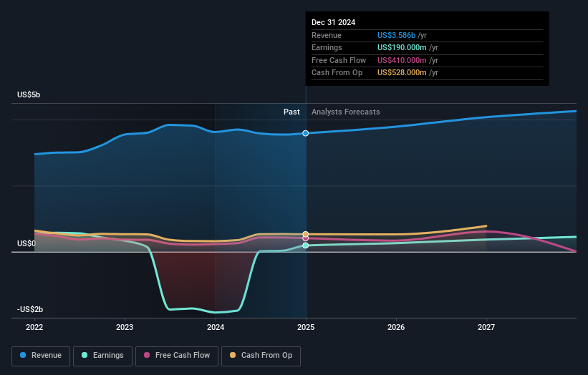Toggle the Cash From Op legend series

(261, 356)
